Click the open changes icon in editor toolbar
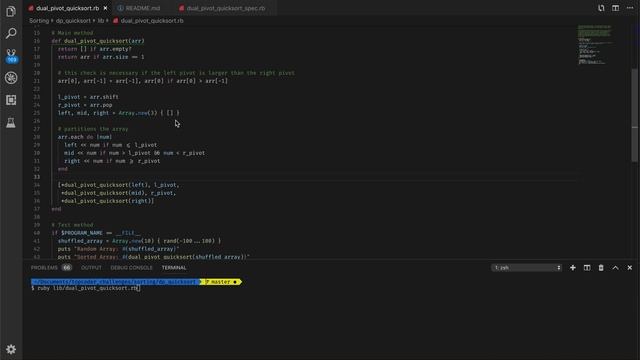 [x=601, y=8]
